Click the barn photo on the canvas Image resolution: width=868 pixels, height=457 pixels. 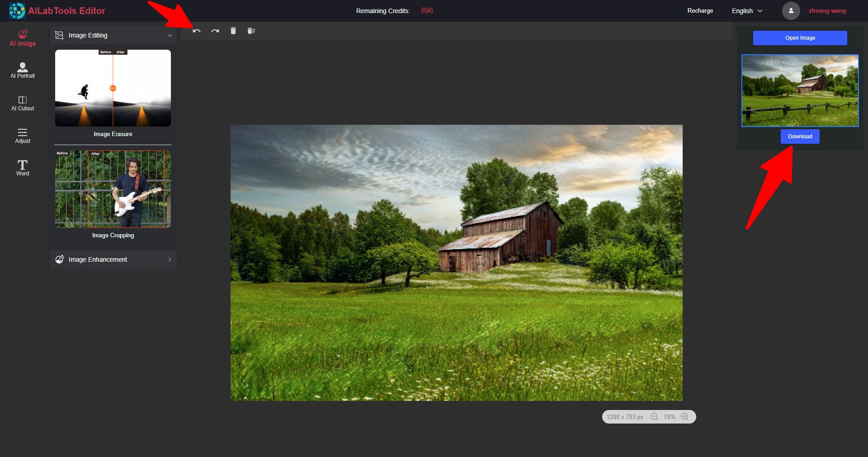pos(457,263)
